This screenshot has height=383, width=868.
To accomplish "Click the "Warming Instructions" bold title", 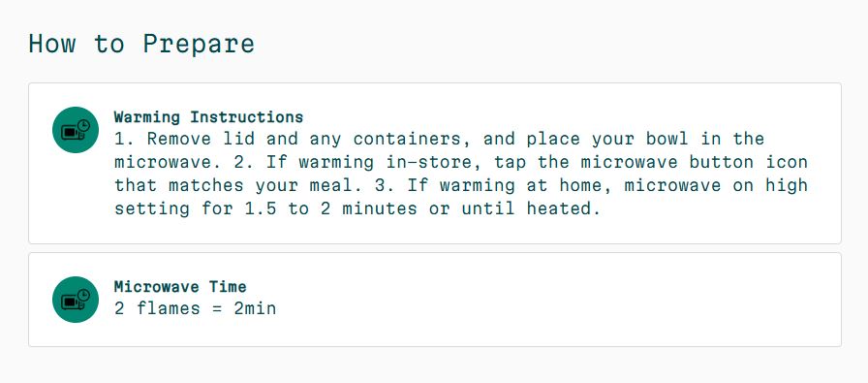I will [x=208, y=117].
